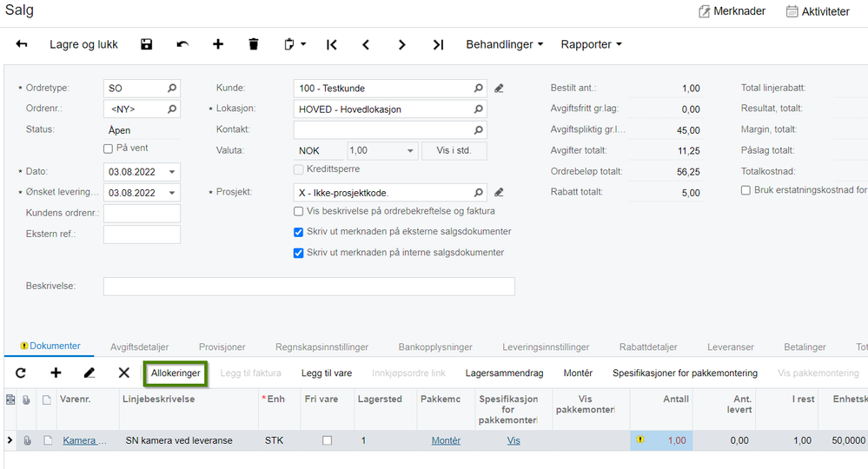This screenshot has width=868, height=469.
Task: Expand the Rapporter menu
Action: tap(591, 44)
